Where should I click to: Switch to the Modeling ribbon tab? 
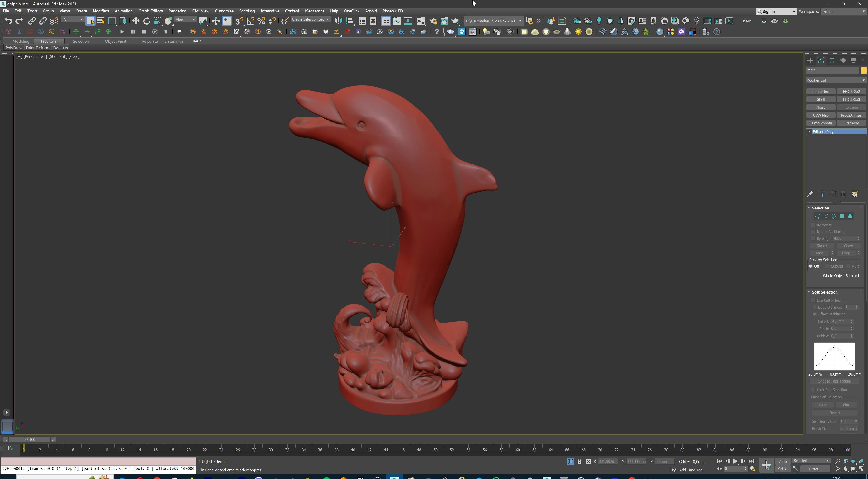[x=21, y=41]
